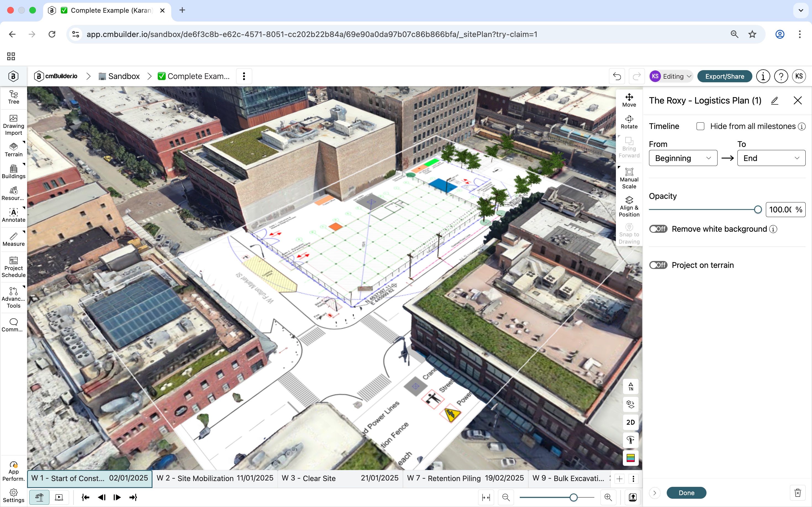Open the Buildings tool
Viewport: 812px width, 507px height.
coord(14,172)
